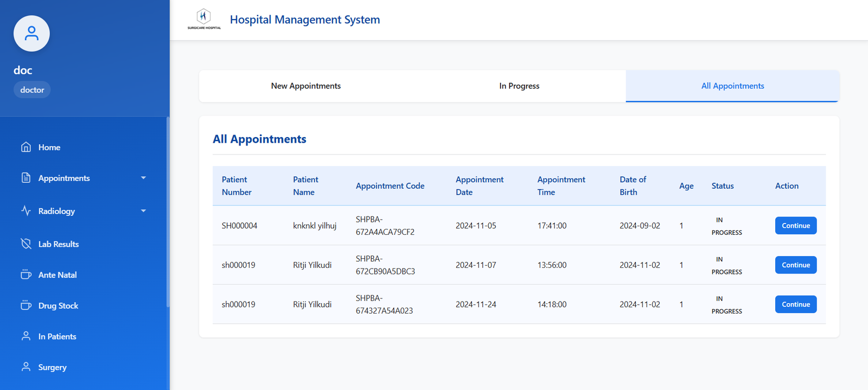Continue the 2024-11-07 appointment
The image size is (868, 390).
[x=795, y=265]
